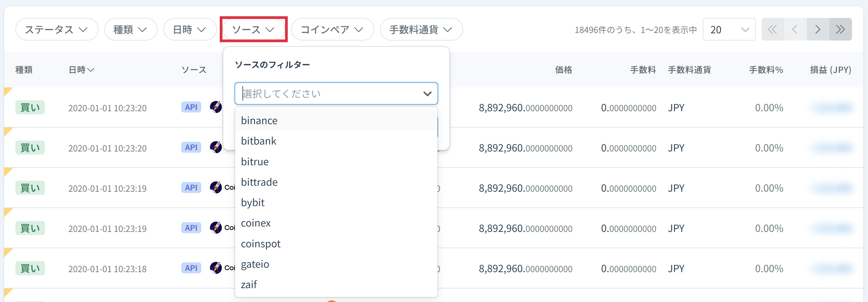Open the 日時 filter dropdown

pos(190,30)
